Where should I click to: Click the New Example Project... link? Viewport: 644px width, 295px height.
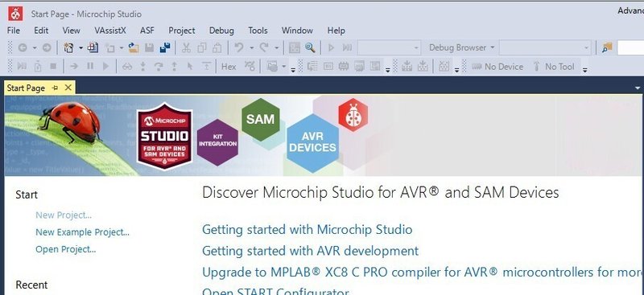(x=83, y=232)
